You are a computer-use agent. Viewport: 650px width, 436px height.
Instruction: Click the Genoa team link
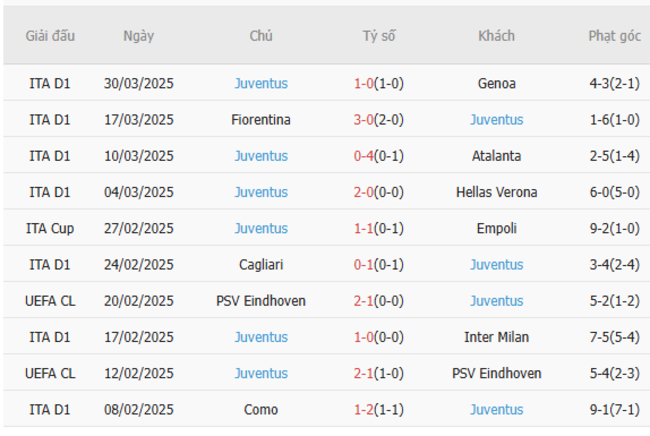496,84
